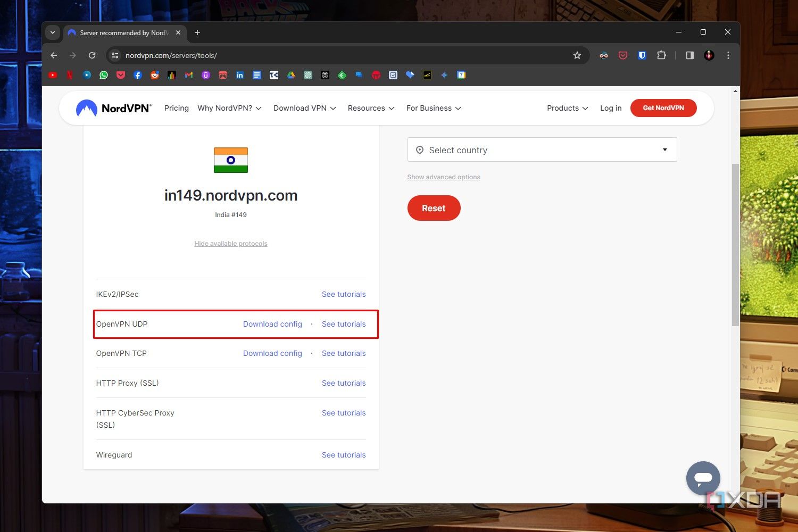This screenshot has width=798, height=532.
Task: Open the WhatsApp bookmark
Action: [x=104, y=75]
